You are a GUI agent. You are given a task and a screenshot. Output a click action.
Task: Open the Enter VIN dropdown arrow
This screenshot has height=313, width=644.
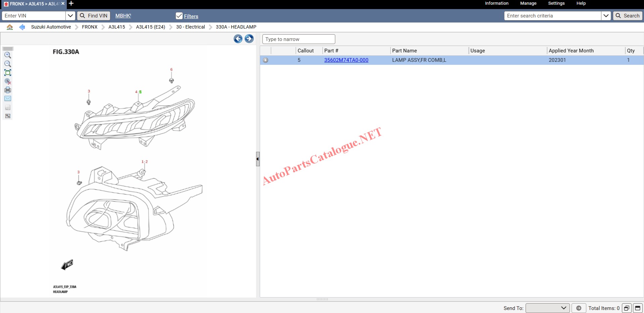point(70,16)
